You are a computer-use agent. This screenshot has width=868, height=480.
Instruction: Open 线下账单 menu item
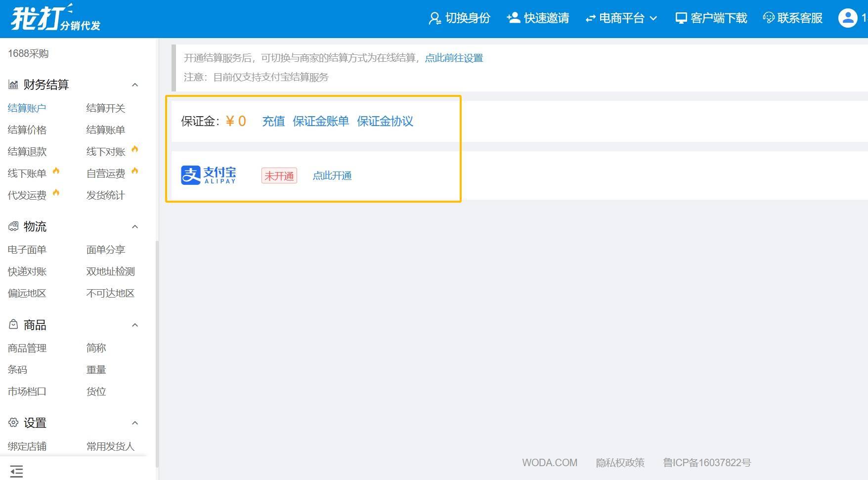click(27, 174)
